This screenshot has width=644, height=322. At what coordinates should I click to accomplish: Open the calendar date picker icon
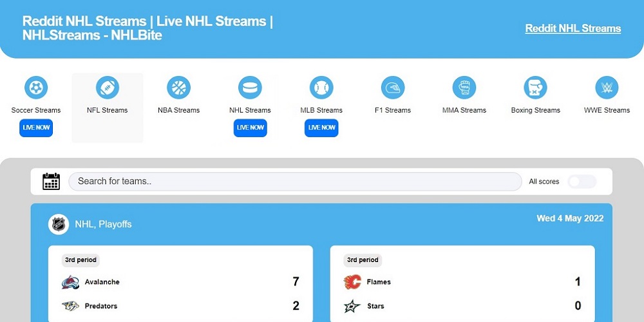[x=52, y=181]
